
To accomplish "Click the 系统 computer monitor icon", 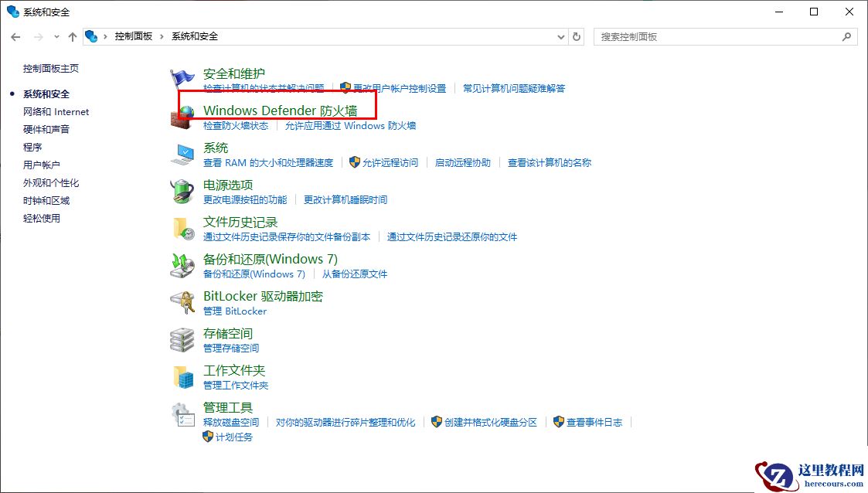I will click(x=183, y=151).
